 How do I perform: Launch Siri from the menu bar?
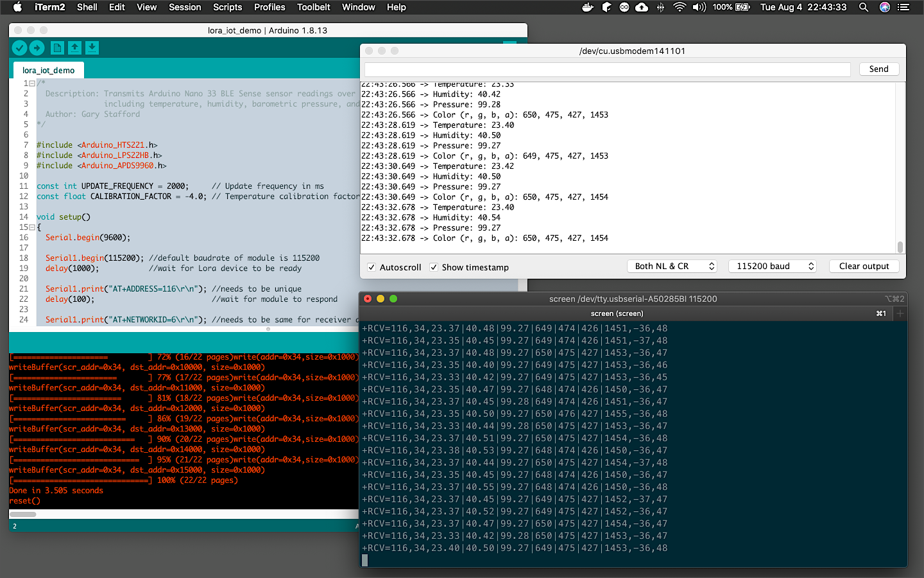pyautogui.click(x=885, y=7)
